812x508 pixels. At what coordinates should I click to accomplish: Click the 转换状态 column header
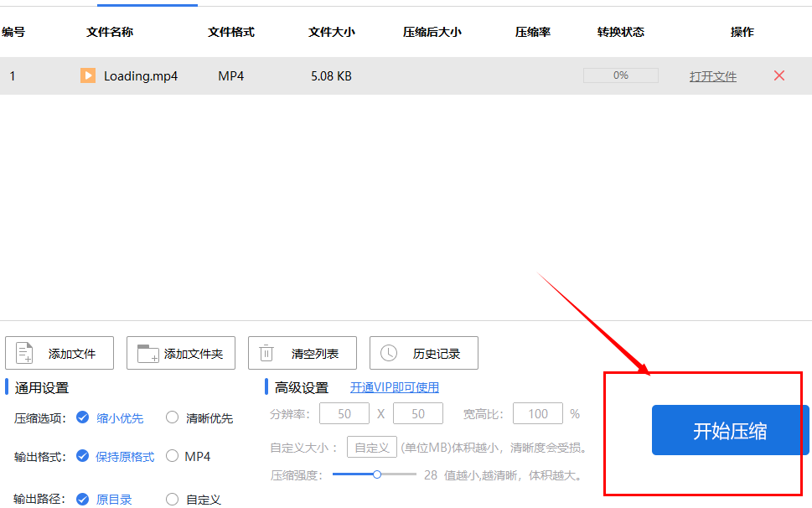[x=620, y=32]
